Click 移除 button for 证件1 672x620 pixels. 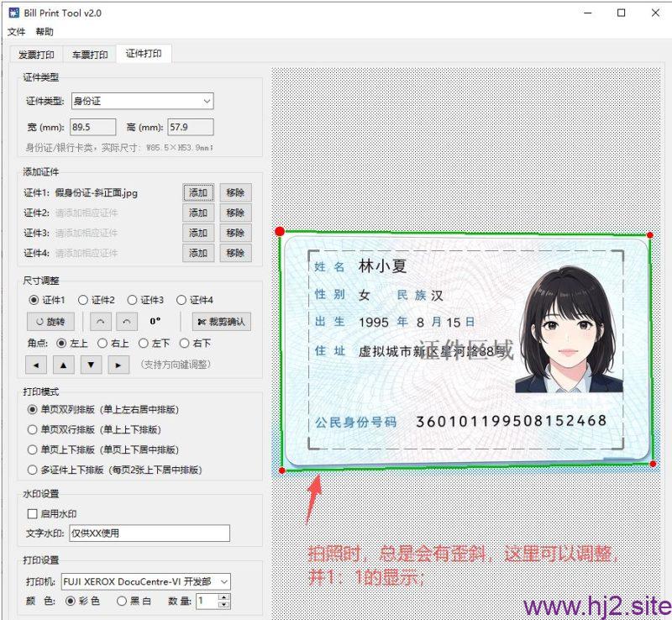(235, 192)
